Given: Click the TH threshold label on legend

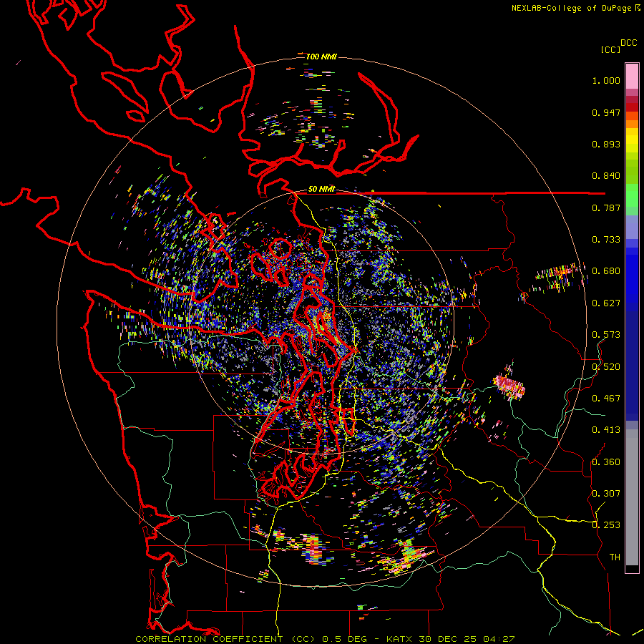Looking at the screenshot, I should [x=615, y=557].
